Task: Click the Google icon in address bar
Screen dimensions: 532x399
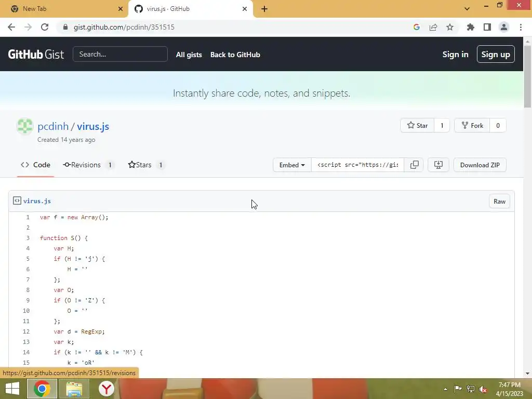Action: pos(416,27)
